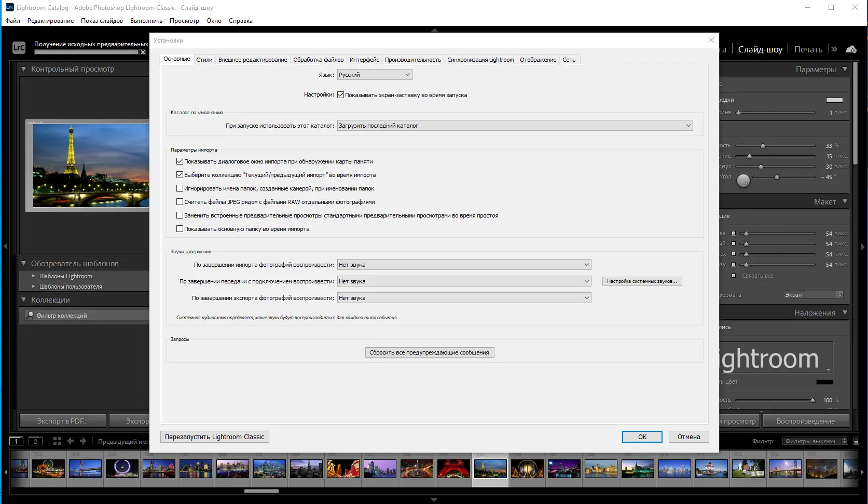Screen dimensions: 868x504
Task: Show more modules with the double-arrow icon
Action: pos(834,49)
